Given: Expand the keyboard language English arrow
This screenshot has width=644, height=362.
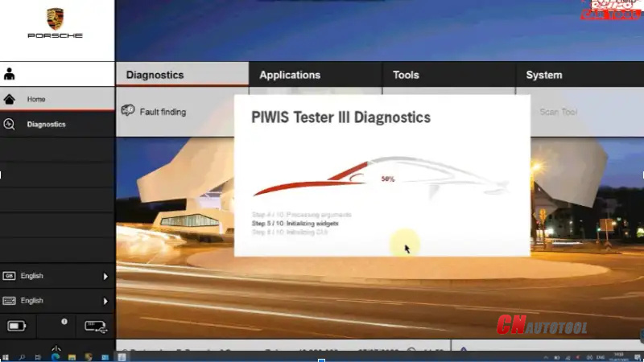Looking at the screenshot, I should [105, 301].
